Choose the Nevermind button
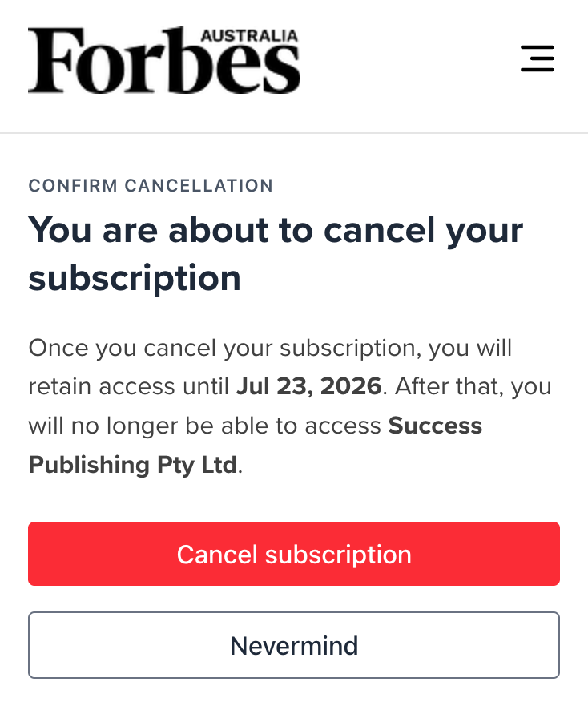Viewport: 588px width, 702px height. [294, 645]
